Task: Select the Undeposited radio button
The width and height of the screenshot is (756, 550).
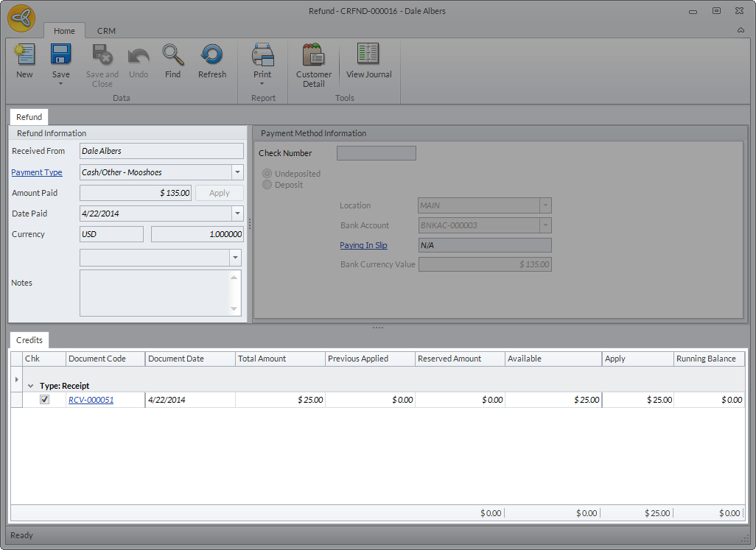Action: (x=267, y=174)
